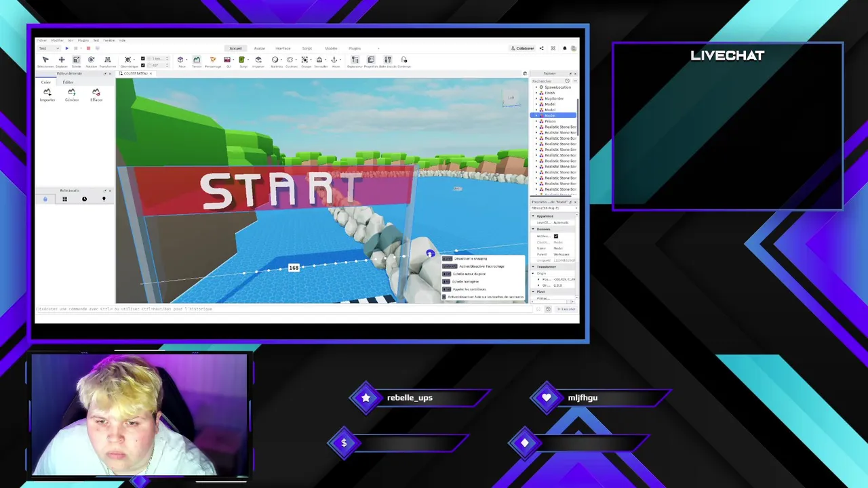
Task: Click the command bar input
Action: point(285,309)
